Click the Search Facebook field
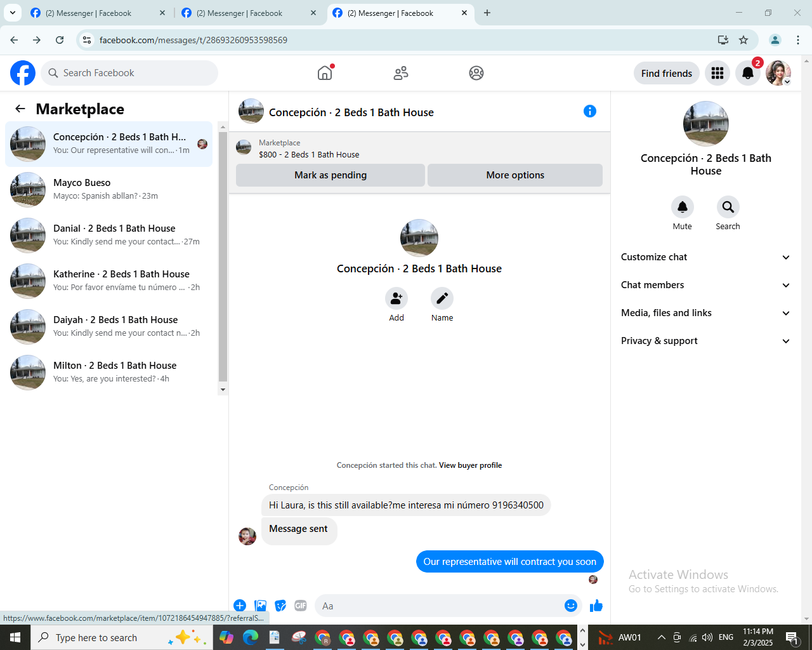Viewport: 812px width, 650px height. pos(129,73)
